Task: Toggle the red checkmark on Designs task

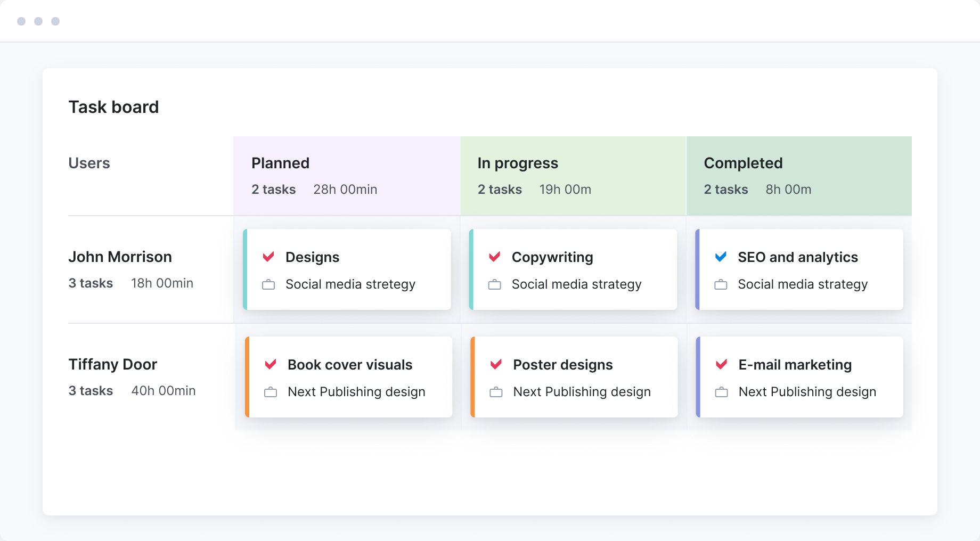Action: point(268,257)
